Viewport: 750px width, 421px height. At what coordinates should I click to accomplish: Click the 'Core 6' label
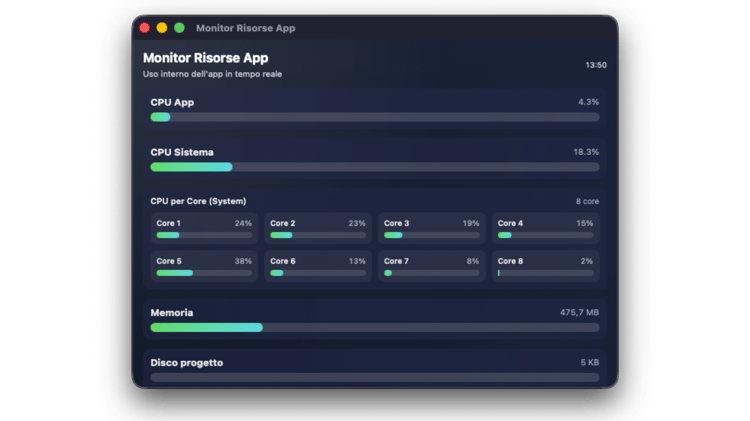[x=282, y=261]
